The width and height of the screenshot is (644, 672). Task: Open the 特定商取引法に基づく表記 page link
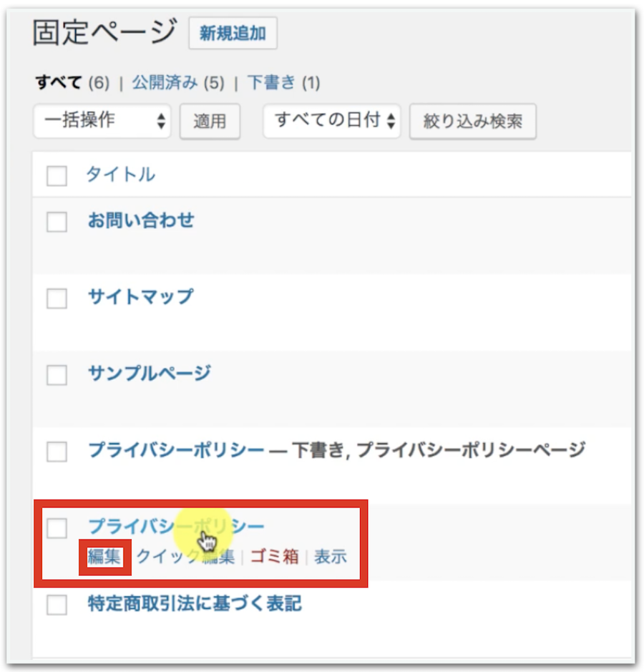point(194,604)
